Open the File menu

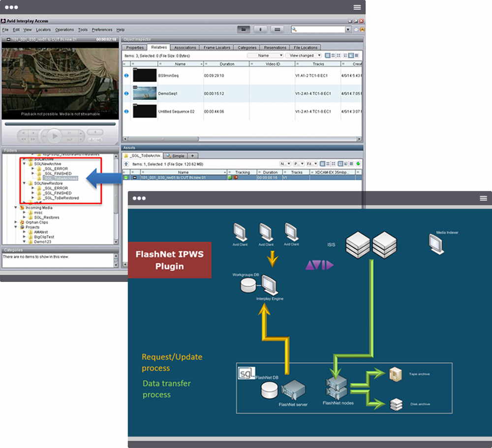coord(5,30)
